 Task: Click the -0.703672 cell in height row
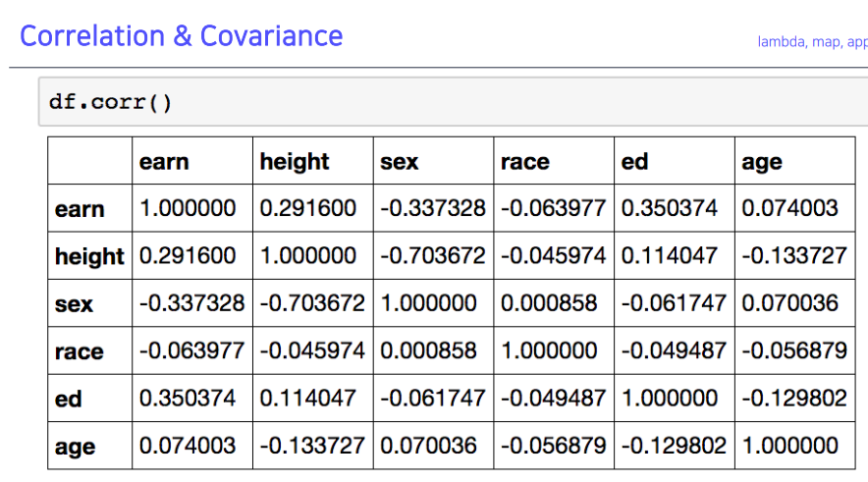coord(433,255)
